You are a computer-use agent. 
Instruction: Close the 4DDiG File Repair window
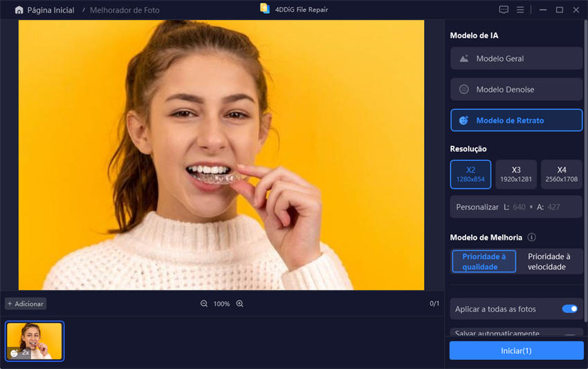point(576,10)
